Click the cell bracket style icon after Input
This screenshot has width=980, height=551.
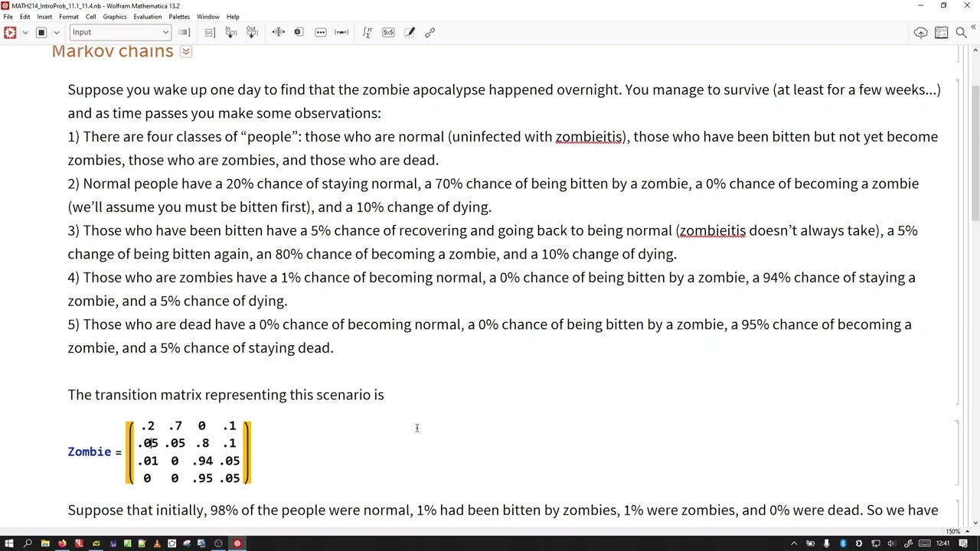coord(184,32)
